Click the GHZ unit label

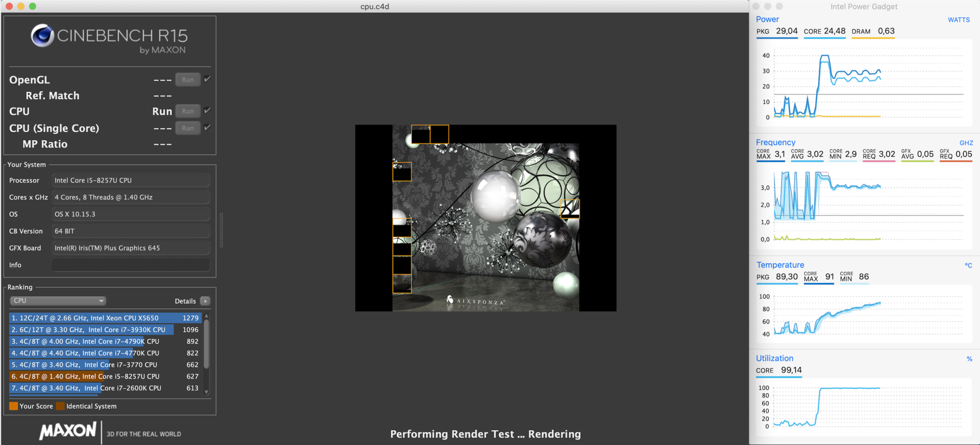pos(966,143)
